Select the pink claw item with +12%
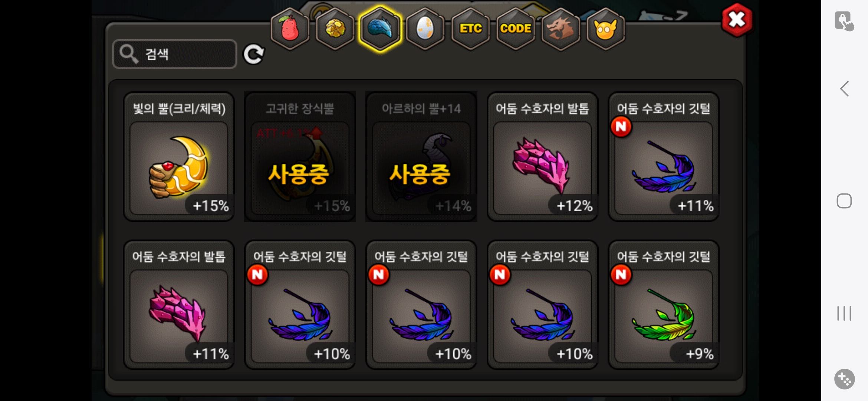Screen dimensions: 868x401 pos(543,157)
